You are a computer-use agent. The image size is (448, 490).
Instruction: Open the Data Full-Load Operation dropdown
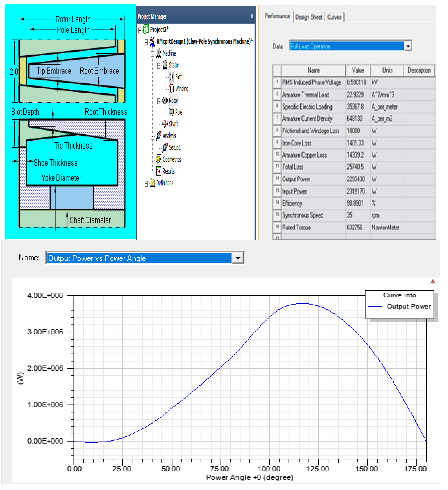tap(408, 46)
